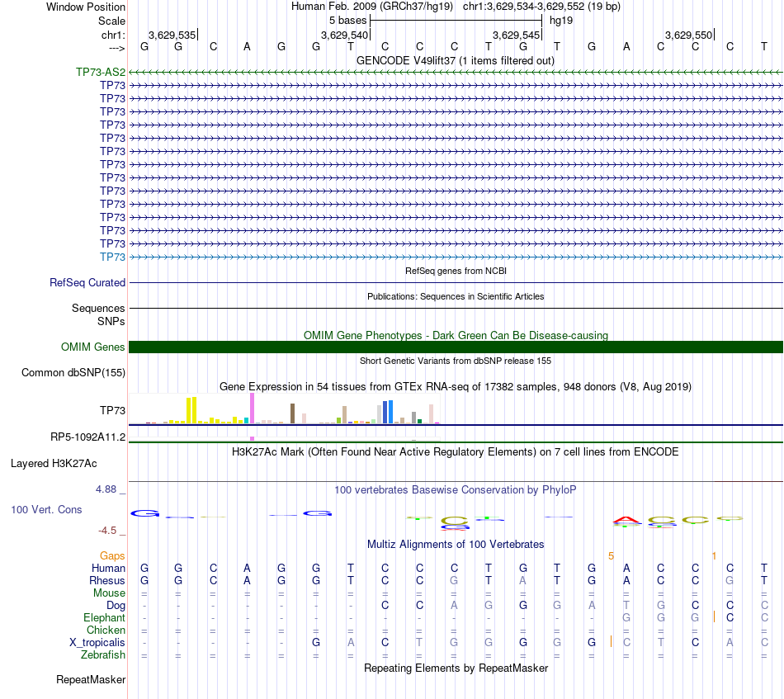Open 'Multiz Alignments of 100 Vertebrates' title
The width and height of the screenshot is (784, 699).
coord(456,545)
